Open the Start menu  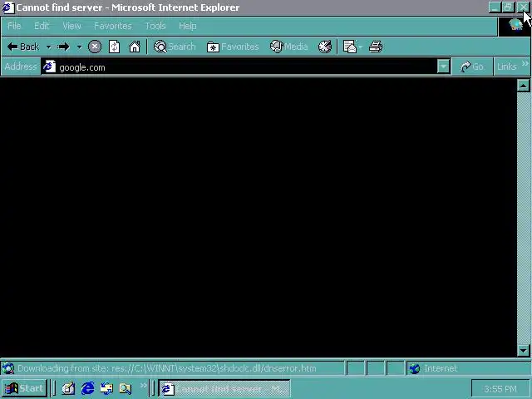click(x=24, y=388)
